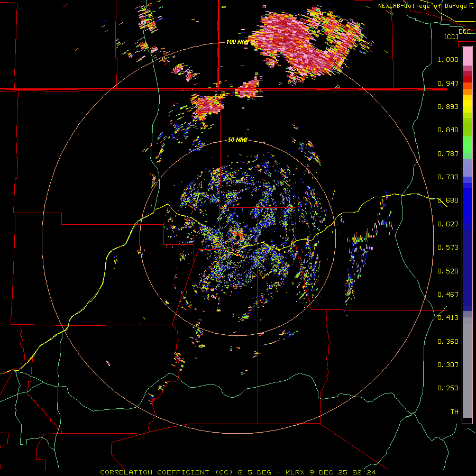Pick the pink segment atop the color bar
476x476 pixels.
467,56
